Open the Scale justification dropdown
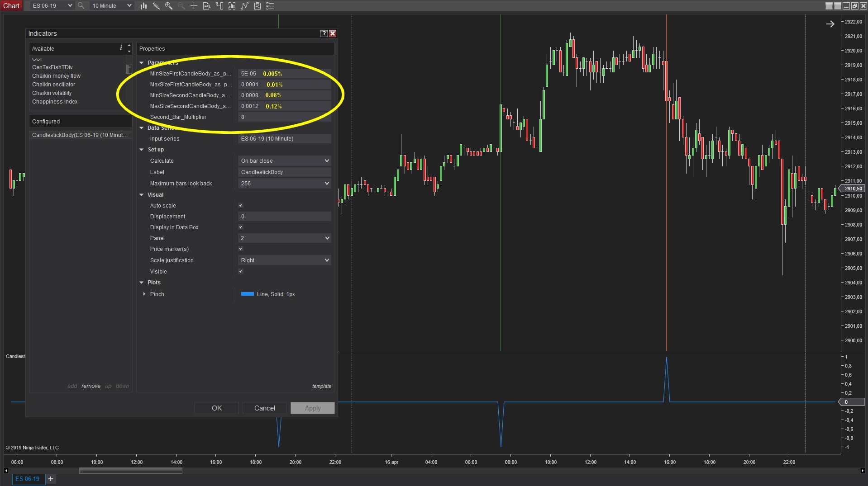The image size is (868, 486). tap(285, 260)
